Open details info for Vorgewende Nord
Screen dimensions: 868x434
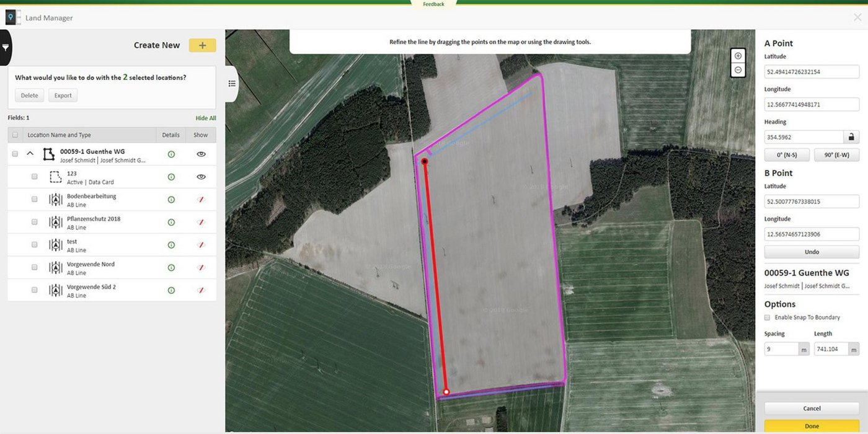171,268
